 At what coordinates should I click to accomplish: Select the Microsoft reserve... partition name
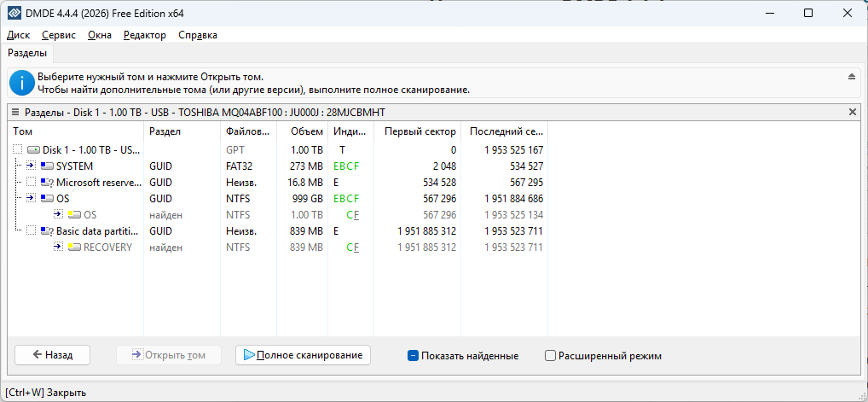(x=99, y=183)
